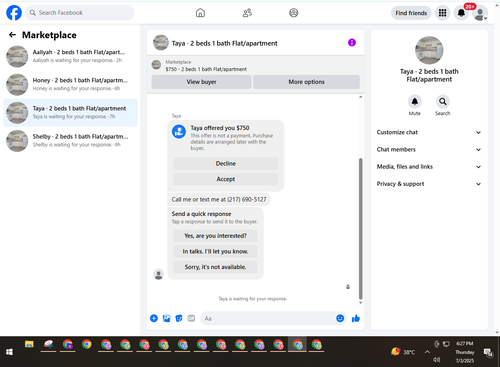Expand Chat members section
This screenshot has width=500, height=367.
(x=429, y=149)
